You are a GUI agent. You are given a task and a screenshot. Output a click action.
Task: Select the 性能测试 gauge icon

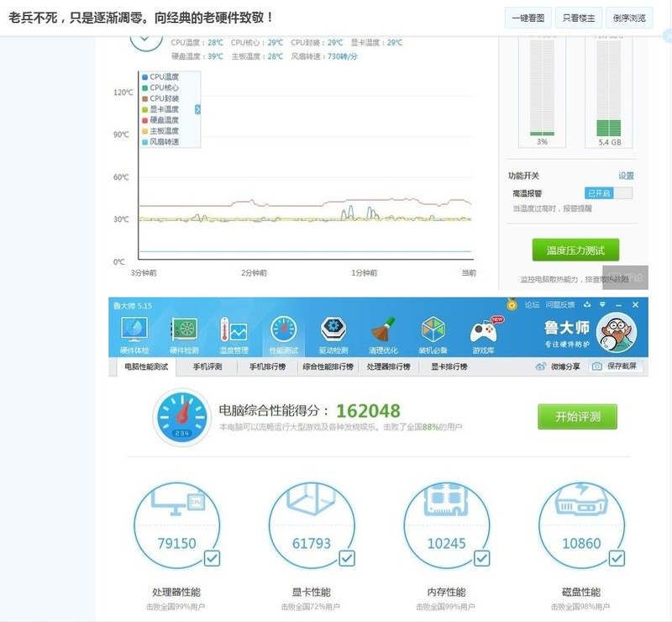[283, 329]
